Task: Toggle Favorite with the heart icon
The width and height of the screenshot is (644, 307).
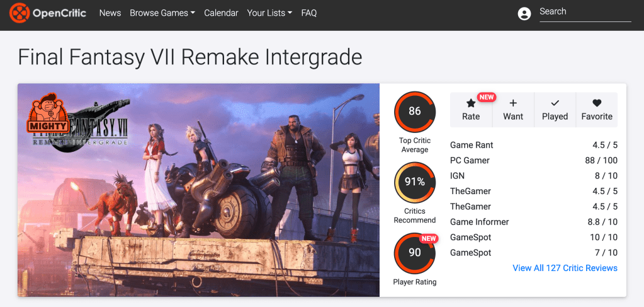Action: [x=597, y=103]
